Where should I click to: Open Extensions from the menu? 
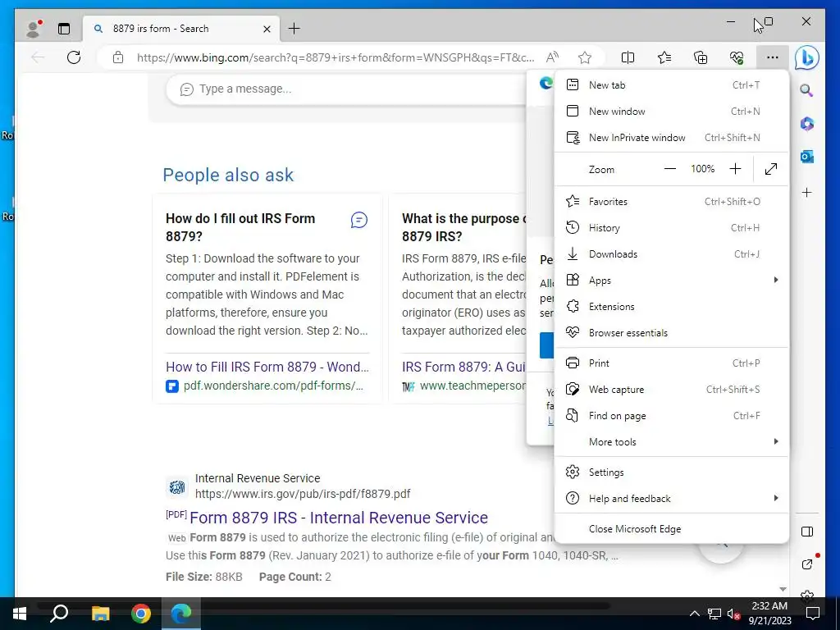pos(671,307)
